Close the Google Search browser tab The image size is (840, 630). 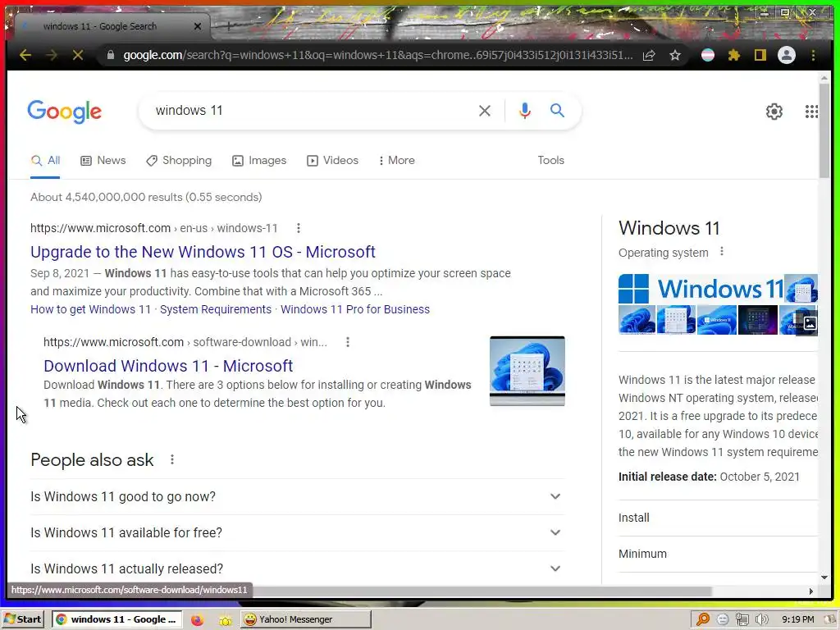click(198, 26)
